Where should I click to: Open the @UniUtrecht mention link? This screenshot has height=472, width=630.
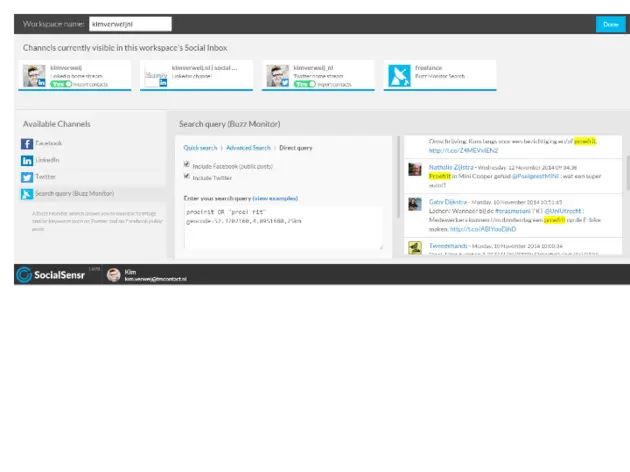point(562,211)
